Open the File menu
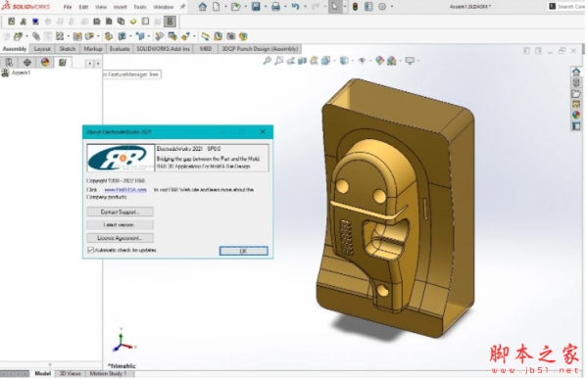 click(x=68, y=7)
